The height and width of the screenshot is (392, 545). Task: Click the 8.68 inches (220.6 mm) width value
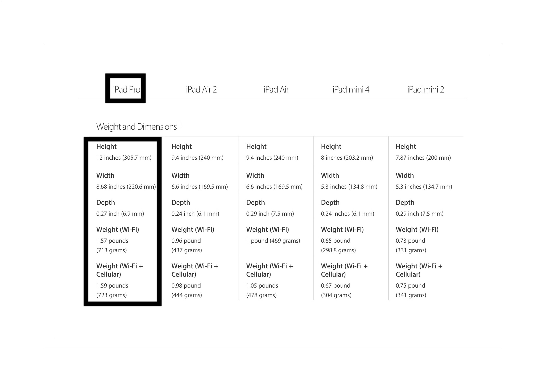pyautogui.click(x=126, y=187)
